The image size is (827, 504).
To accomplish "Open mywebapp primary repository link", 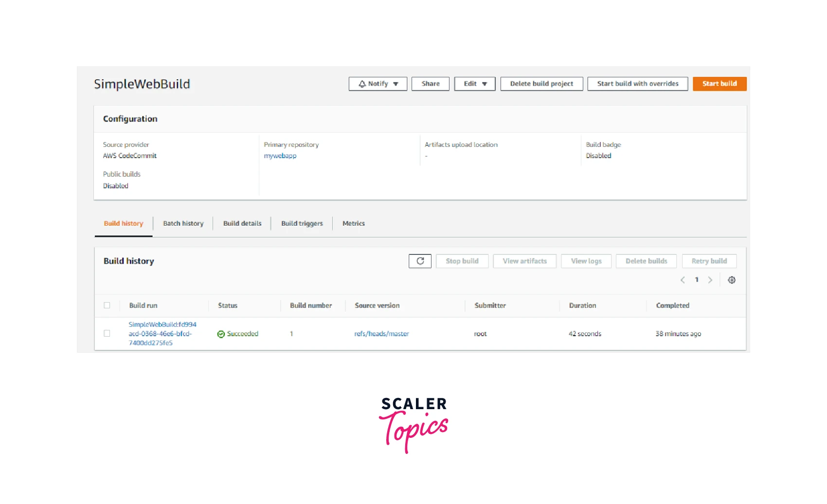I will coord(280,156).
